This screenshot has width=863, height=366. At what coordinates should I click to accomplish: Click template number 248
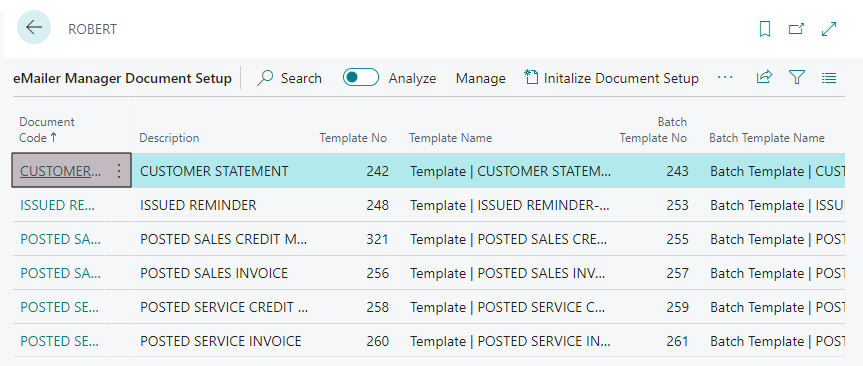[x=378, y=205]
